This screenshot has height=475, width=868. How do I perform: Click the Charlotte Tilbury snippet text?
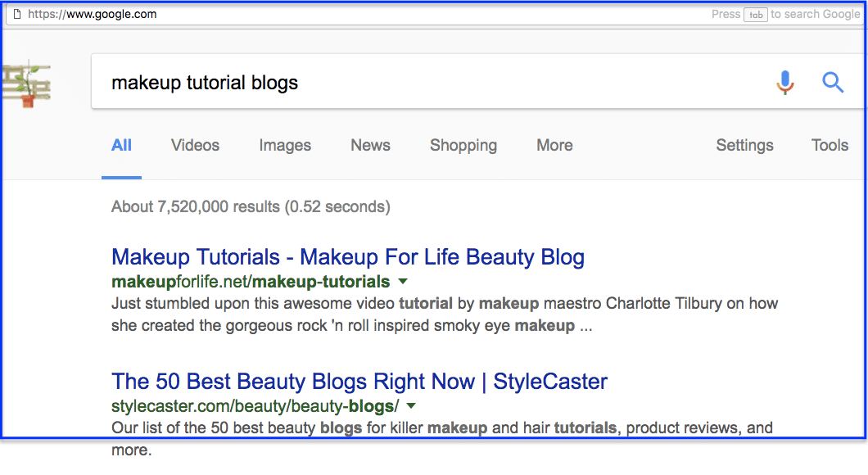pos(445,314)
